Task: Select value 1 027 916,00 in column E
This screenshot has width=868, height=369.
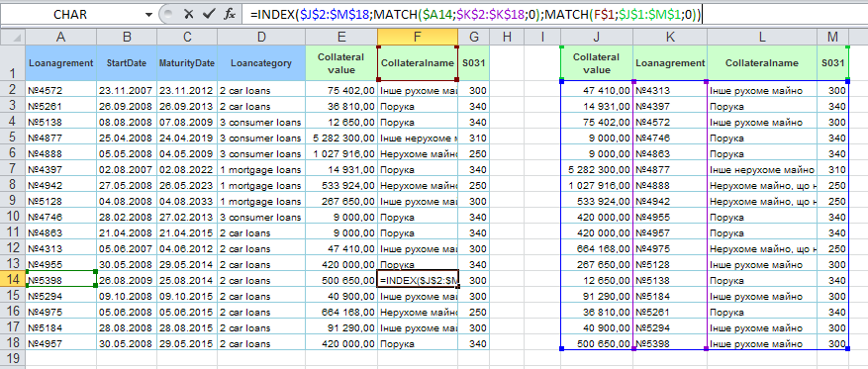Action: click(x=341, y=152)
